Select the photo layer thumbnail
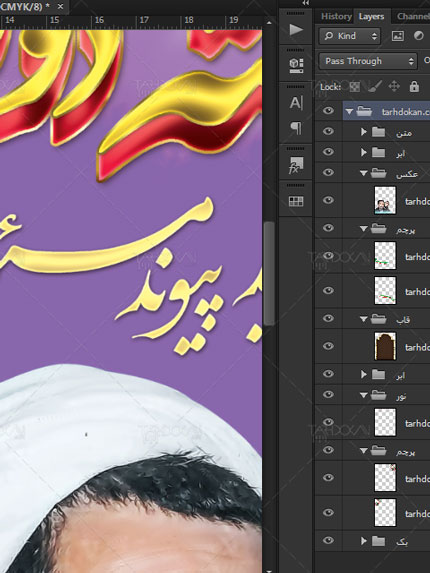 [385, 200]
